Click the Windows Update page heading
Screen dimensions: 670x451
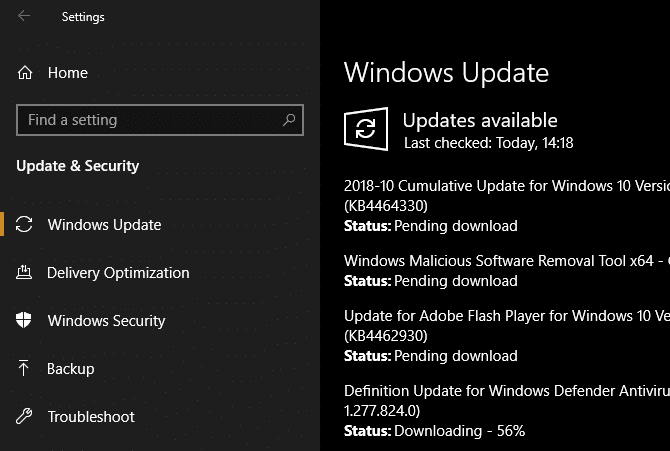pos(446,72)
